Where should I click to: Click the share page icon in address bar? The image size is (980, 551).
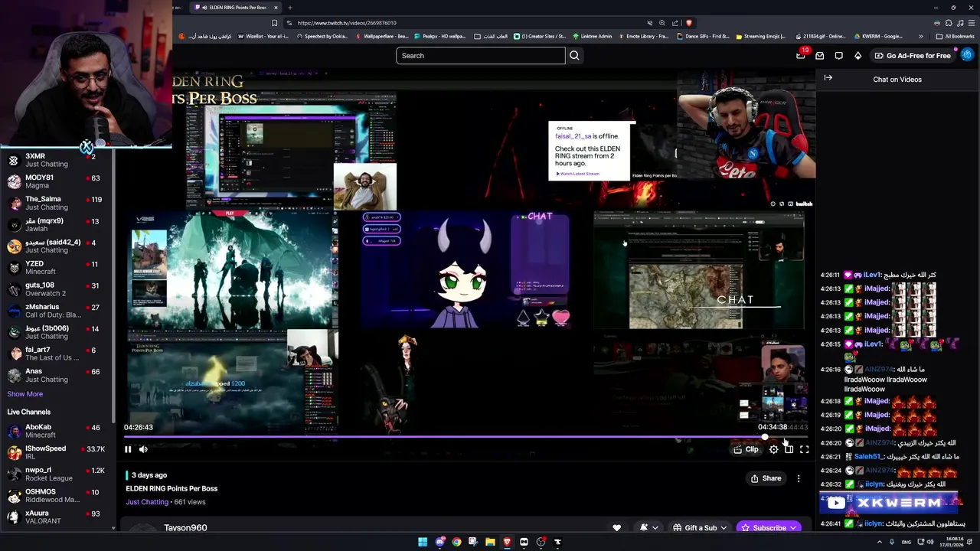click(x=676, y=23)
